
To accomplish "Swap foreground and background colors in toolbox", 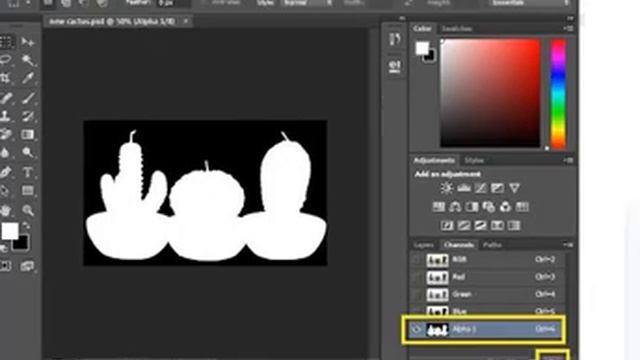I will [x=26, y=226].
